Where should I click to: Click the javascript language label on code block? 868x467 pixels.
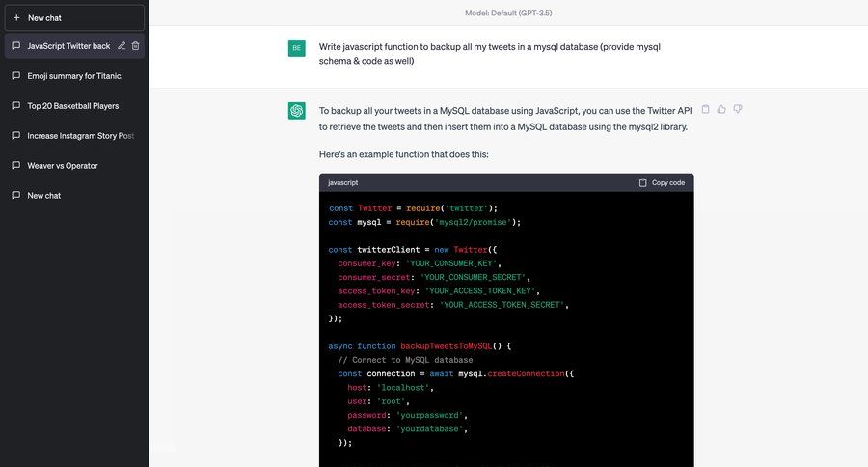343,182
